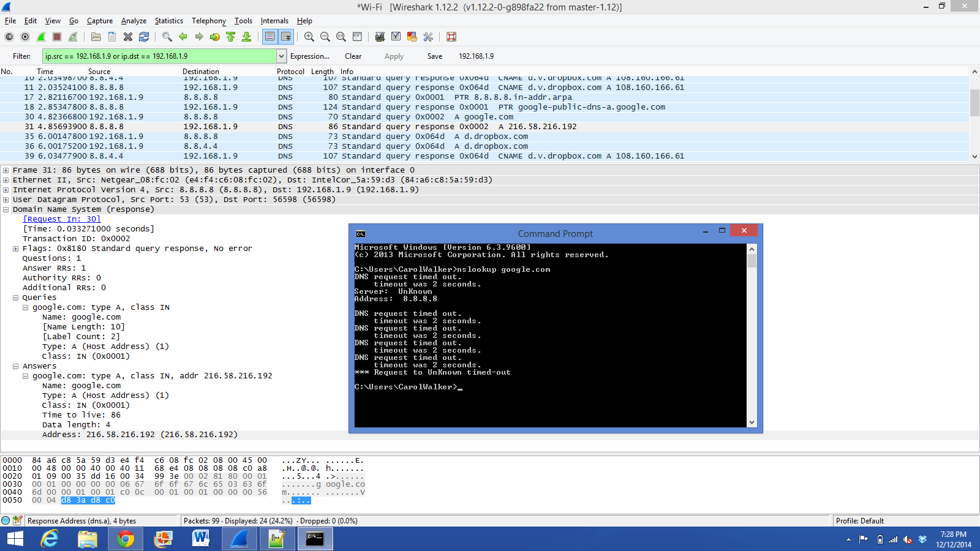Toggle packet list colorization
Viewport: 980px width, 551px height.
270,37
